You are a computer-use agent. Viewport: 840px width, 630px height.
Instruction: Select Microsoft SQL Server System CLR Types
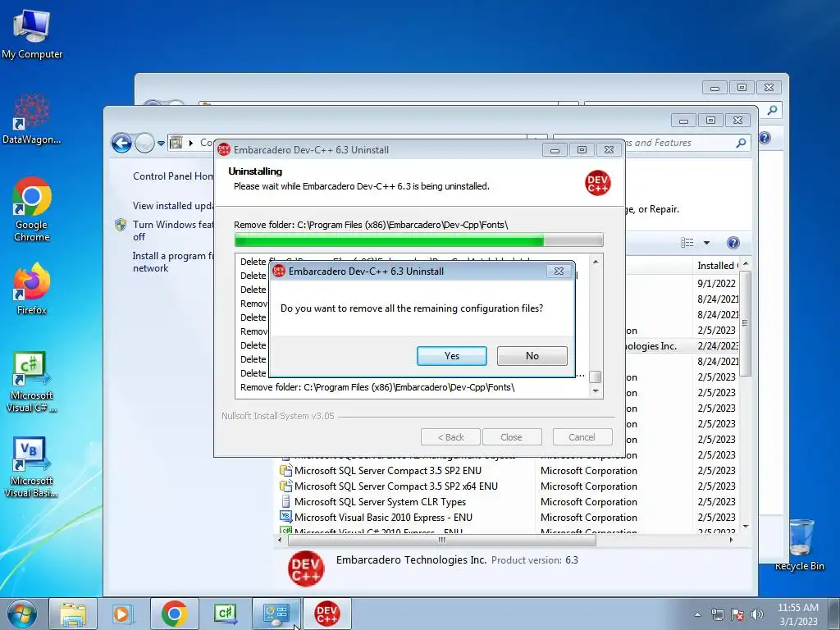(x=380, y=501)
